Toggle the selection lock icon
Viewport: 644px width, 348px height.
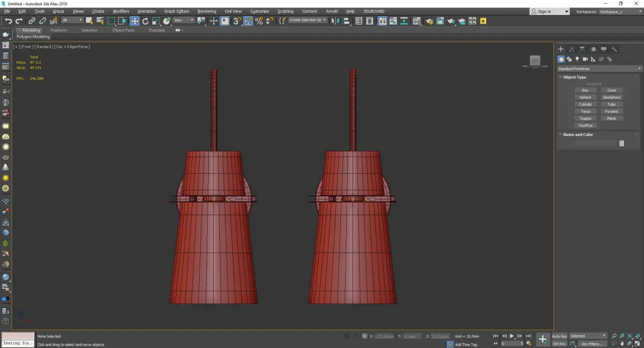coord(355,336)
